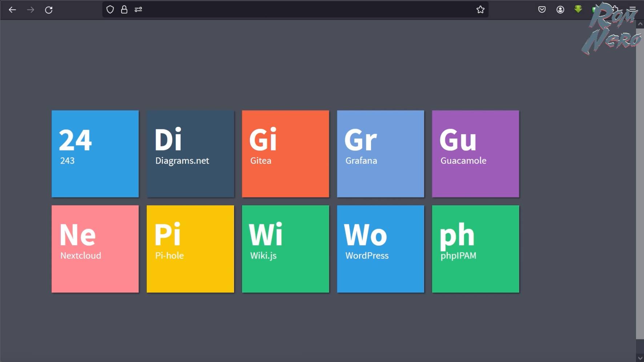Viewport: 644px width, 362px height.
Task: Open the Grafana dashboard tile
Action: 381,154
